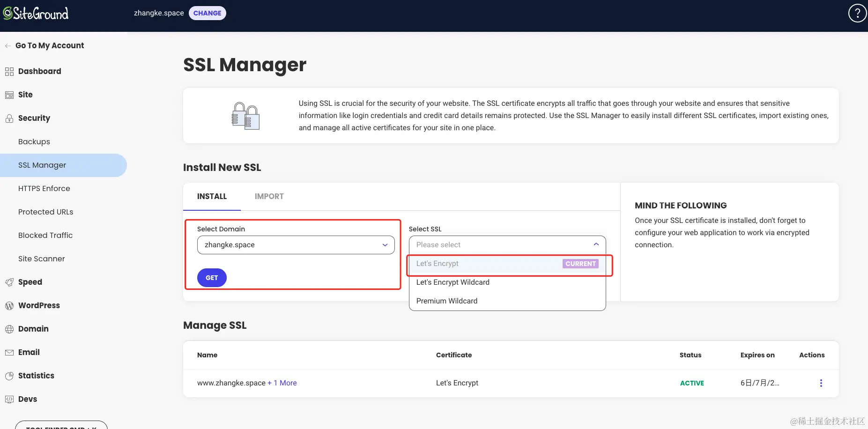Open the Dashboard menu item
The image size is (868, 429).
40,71
